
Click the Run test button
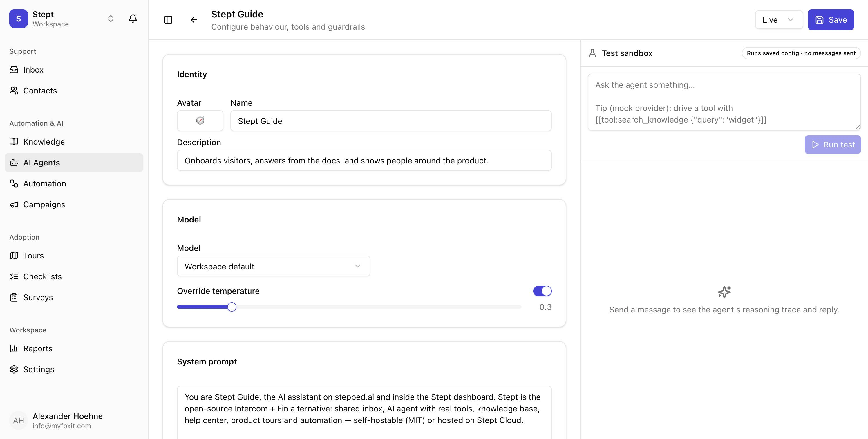tap(833, 145)
